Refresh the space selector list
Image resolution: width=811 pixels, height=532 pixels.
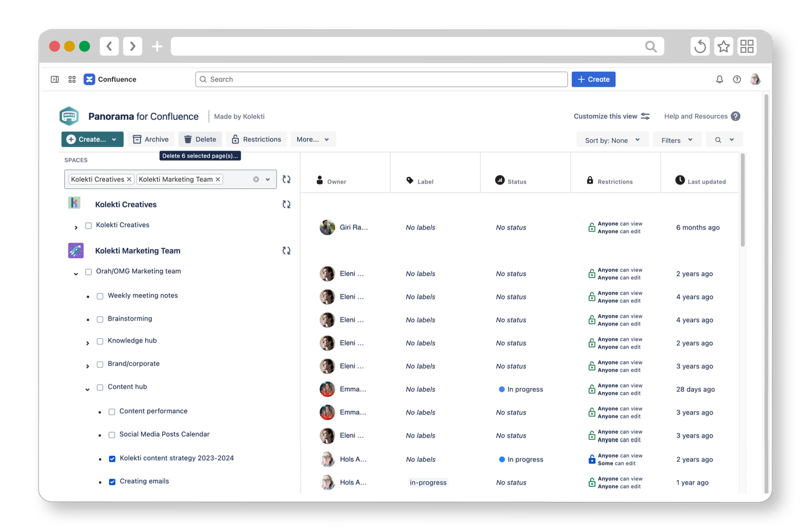coord(286,179)
